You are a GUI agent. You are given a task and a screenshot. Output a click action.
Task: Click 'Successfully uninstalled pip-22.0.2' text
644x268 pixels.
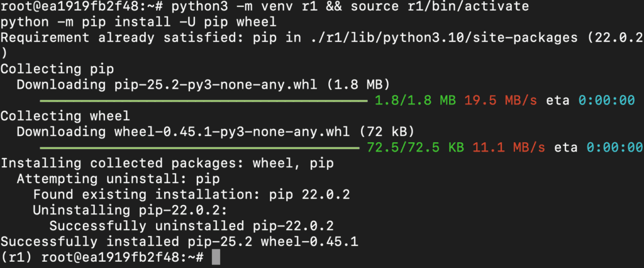tap(191, 226)
